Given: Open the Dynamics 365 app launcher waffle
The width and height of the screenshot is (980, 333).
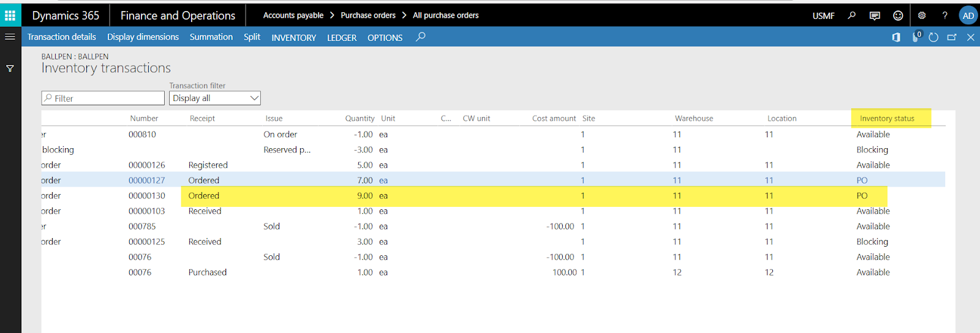Looking at the screenshot, I should pyautogui.click(x=10, y=15).
